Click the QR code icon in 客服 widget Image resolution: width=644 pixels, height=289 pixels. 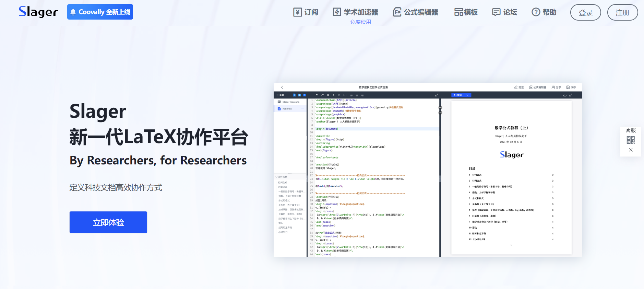[x=631, y=140]
